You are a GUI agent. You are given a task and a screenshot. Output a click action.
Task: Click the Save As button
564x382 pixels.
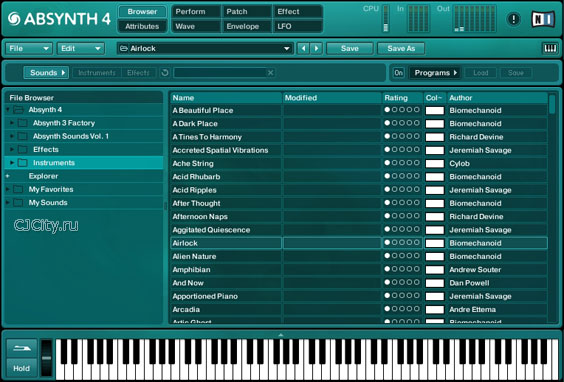click(401, 49)
